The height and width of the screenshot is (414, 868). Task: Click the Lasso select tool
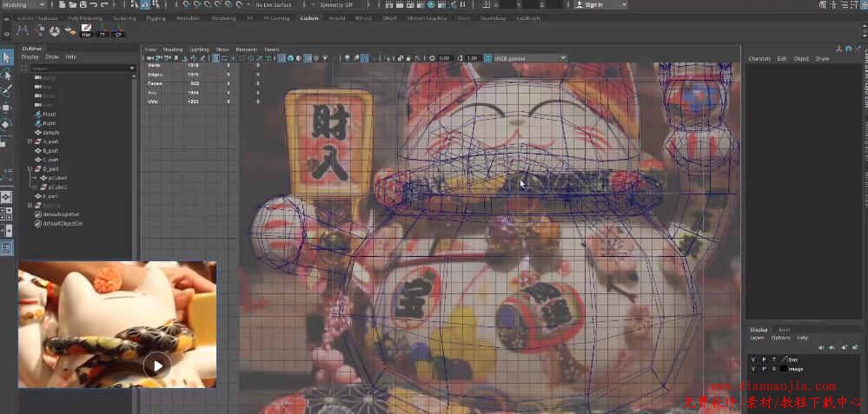click(7, 75)
